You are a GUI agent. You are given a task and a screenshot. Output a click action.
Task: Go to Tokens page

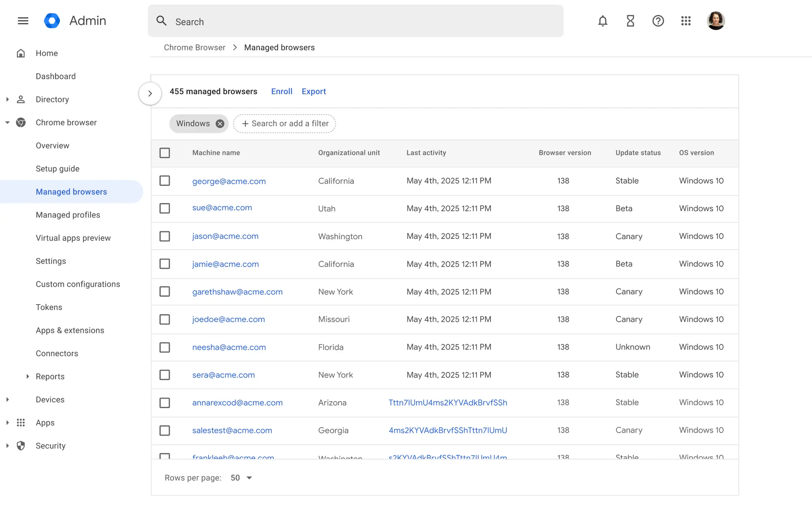click(49, 307)
